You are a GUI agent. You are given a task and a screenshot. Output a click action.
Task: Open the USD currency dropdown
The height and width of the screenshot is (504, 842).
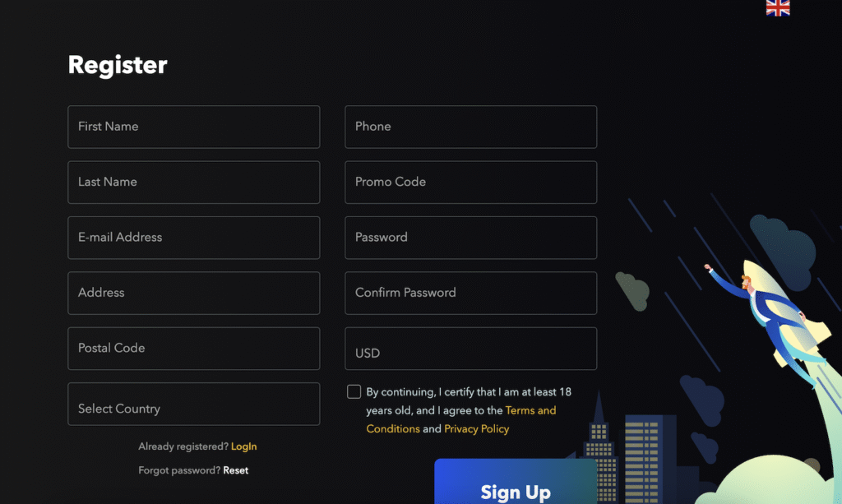click(x=471, y=349)
